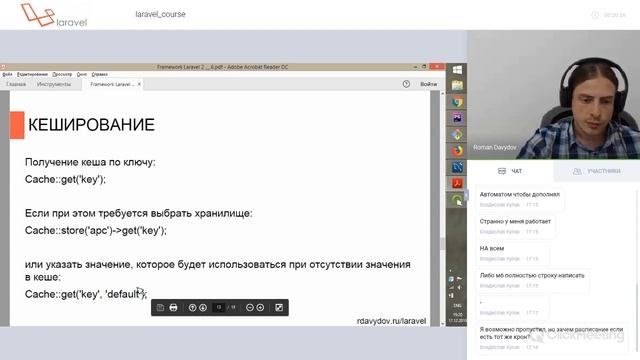Open the Справка menu
Image resolution: width=640 pixels, height=360 pixels.
click(x=100, y=74)
